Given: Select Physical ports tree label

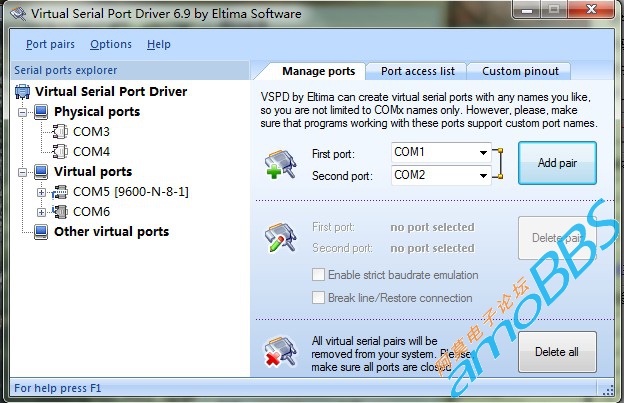Looking at the screenshot, I should pos(97,112).
